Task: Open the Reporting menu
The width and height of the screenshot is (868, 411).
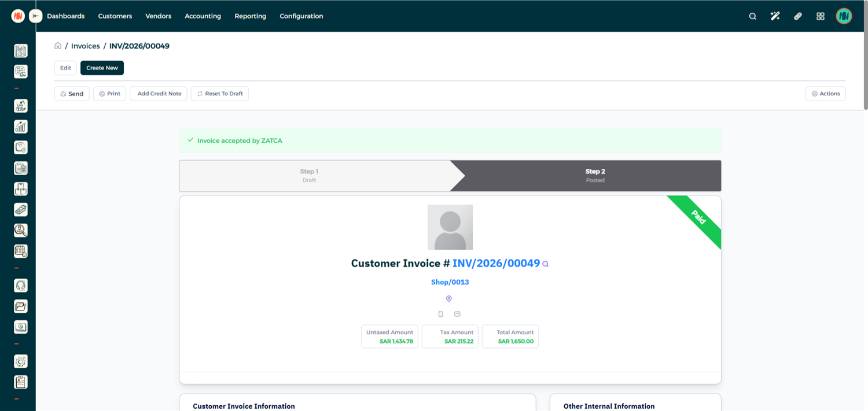Action: click(x=250, y=16)
